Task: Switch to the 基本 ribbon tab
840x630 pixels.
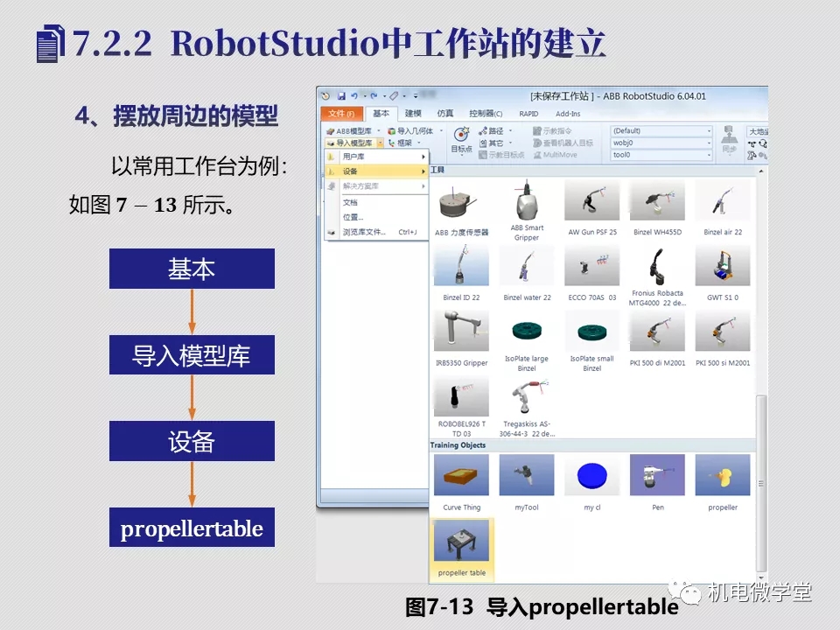Action: point(381,114)
